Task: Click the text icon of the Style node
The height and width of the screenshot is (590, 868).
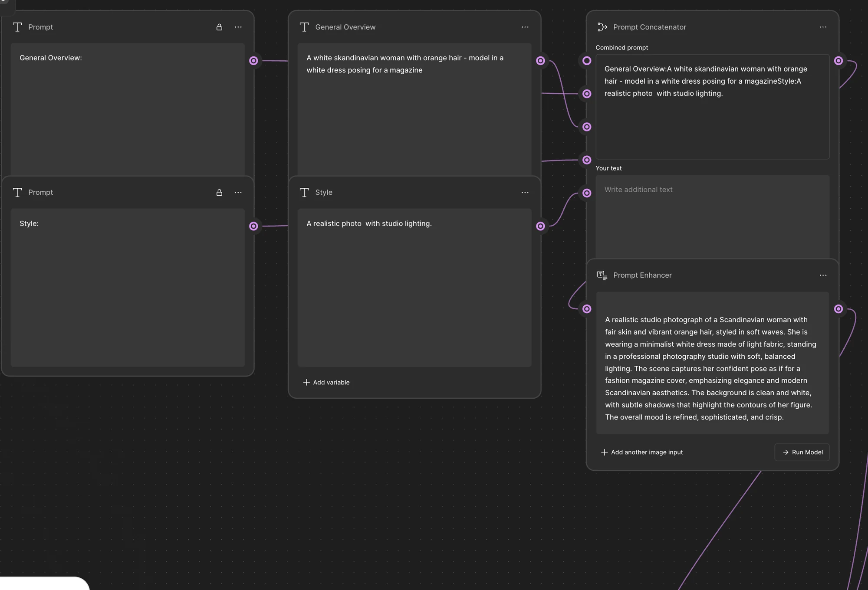Action: point(304,192)
